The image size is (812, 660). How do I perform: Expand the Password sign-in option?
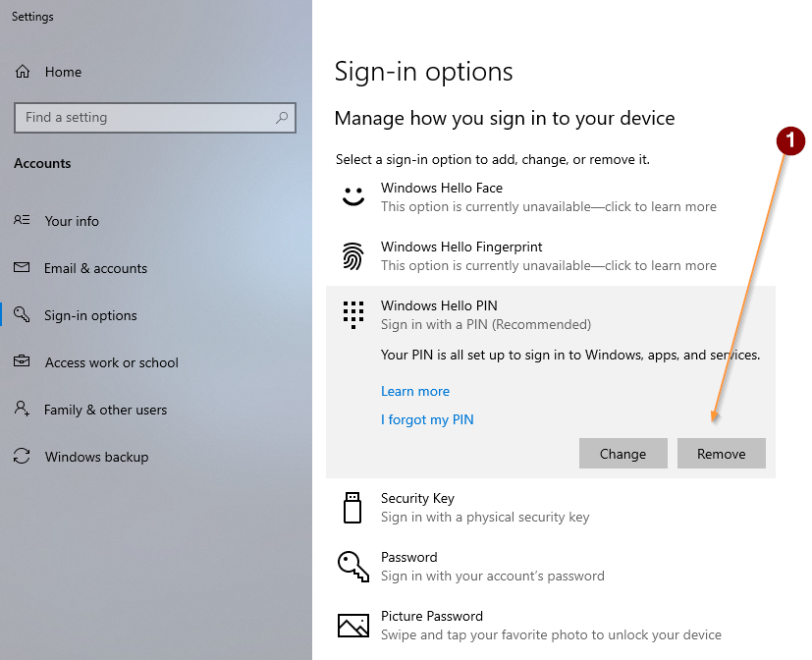(x=551, y=567)
